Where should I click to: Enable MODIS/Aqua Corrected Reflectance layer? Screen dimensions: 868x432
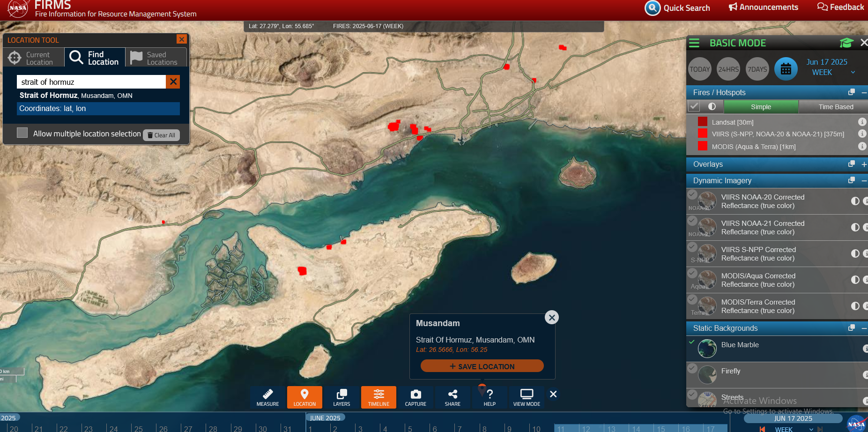coord(692,273)
